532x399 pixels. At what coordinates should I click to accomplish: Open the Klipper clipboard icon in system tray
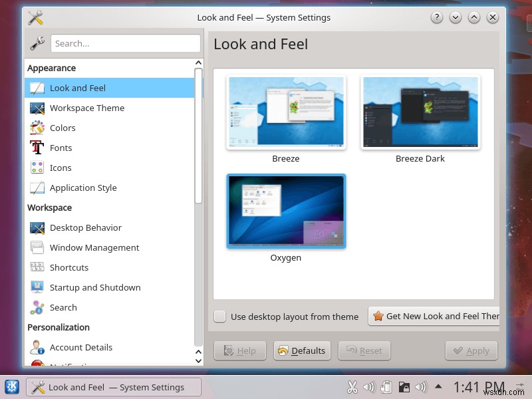point(387,386)
